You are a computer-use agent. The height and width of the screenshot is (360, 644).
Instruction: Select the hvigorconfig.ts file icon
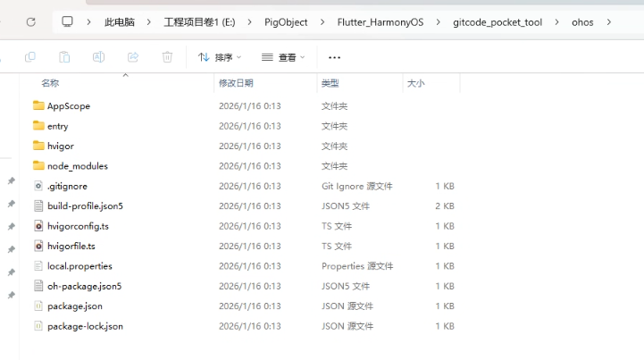click(x=38, y=226)
